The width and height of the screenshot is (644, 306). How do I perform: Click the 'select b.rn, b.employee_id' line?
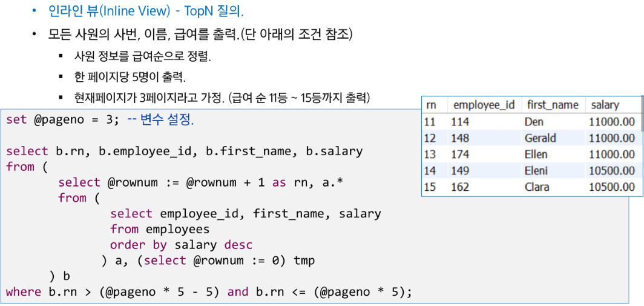(185, 151)
